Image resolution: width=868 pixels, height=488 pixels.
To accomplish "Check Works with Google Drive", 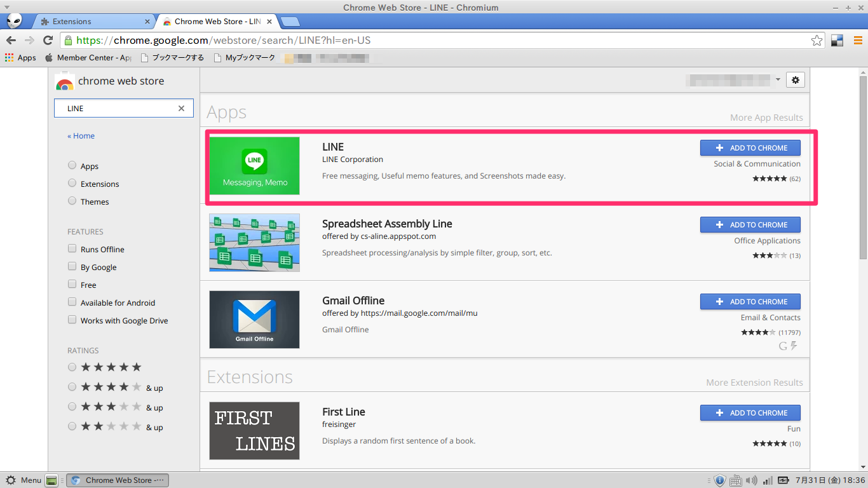I will (72, 320).
